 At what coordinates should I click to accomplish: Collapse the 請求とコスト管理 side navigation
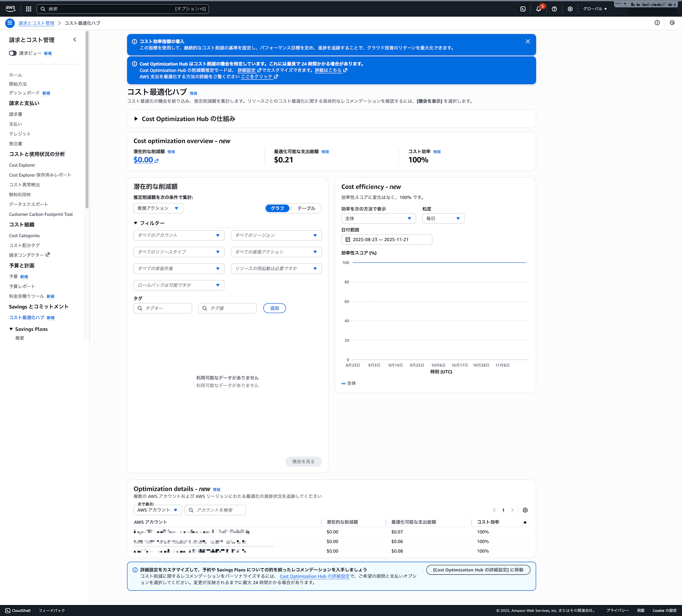point(75,40)
